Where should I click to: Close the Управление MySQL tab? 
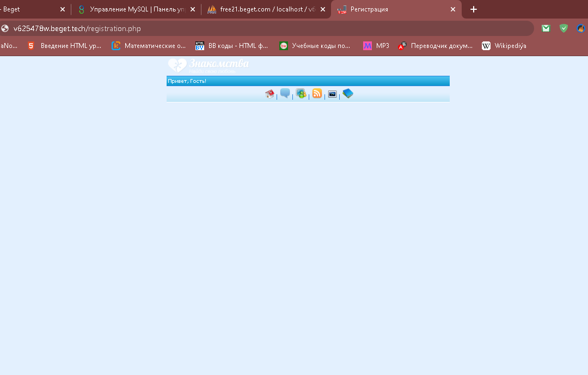tap(193, 9)
